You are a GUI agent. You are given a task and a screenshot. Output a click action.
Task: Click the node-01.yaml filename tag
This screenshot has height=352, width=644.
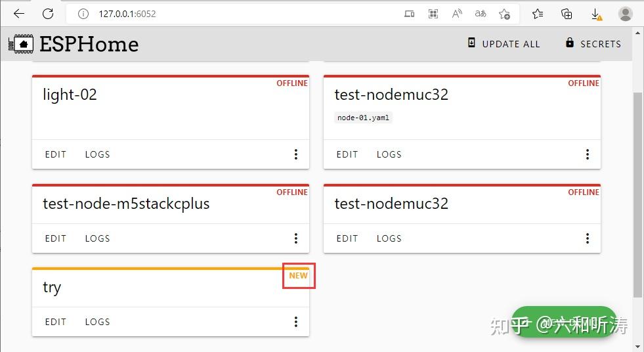point(364,118)
